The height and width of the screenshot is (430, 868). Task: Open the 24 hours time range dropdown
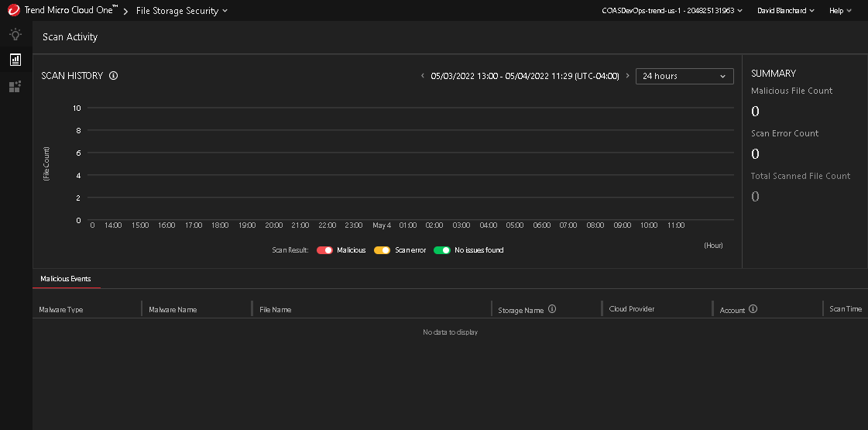684,76
